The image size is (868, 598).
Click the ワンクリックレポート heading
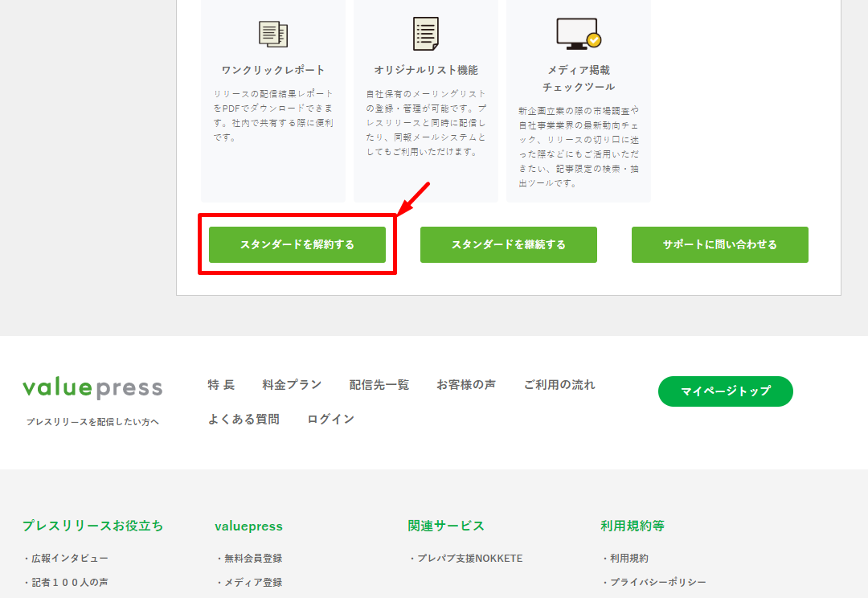273,70
